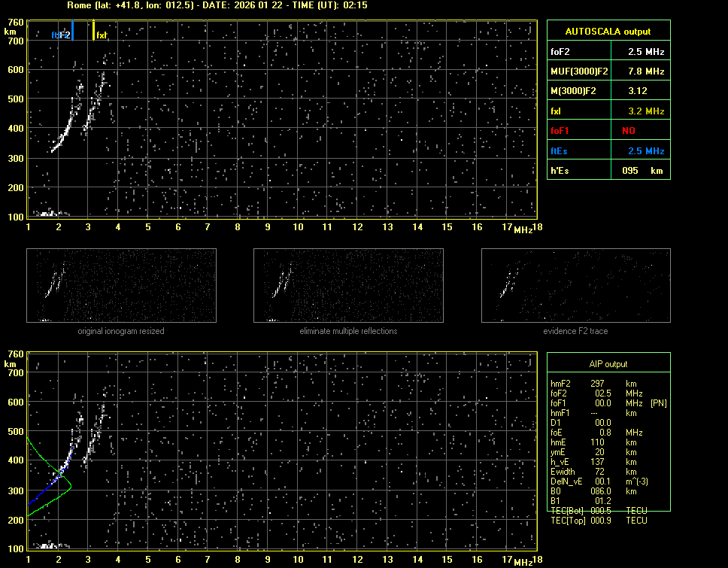Screen dimensions: 728x568
Task: Select the AUTOSCALA output header
Action: pos(608,32)
